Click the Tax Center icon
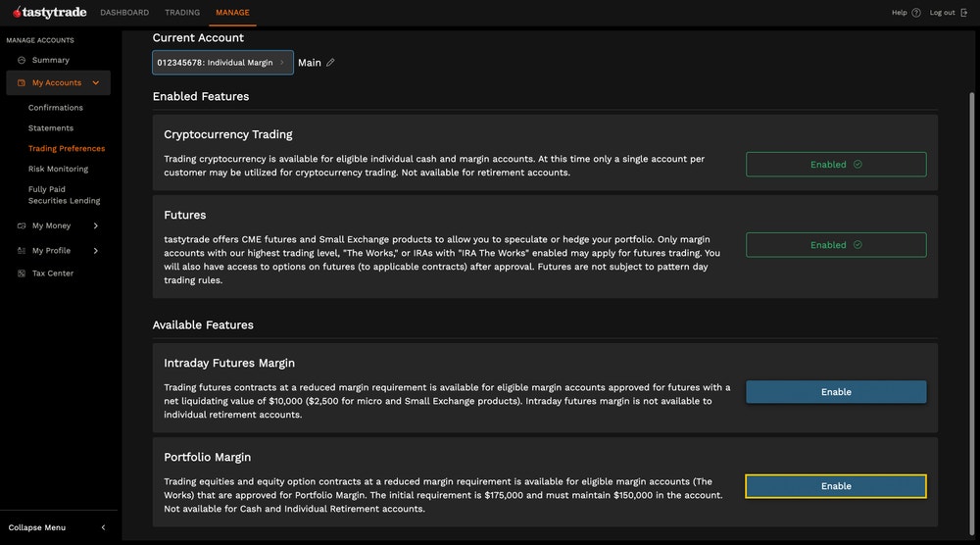 (x=22, y=273)
